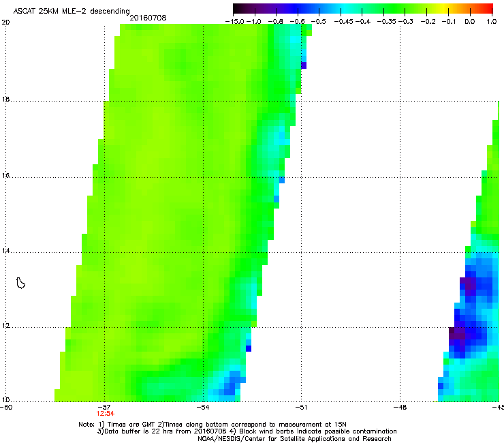Click the color scale label '0.0'

470,22
